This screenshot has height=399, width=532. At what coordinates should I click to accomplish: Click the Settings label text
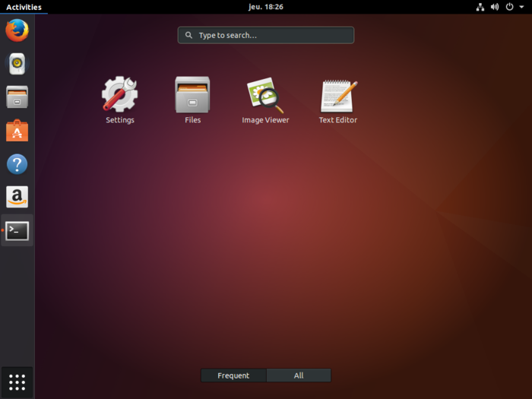120,120
